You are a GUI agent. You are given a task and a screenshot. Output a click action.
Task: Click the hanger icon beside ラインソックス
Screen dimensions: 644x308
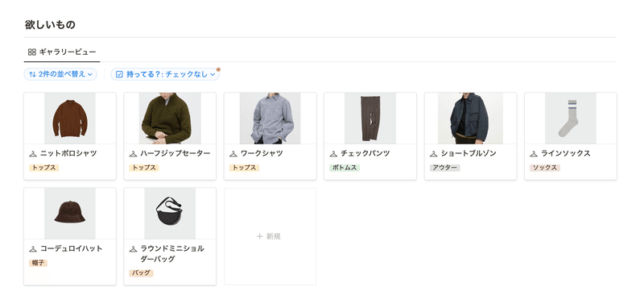pyautogui.click(x=534, y=154)
